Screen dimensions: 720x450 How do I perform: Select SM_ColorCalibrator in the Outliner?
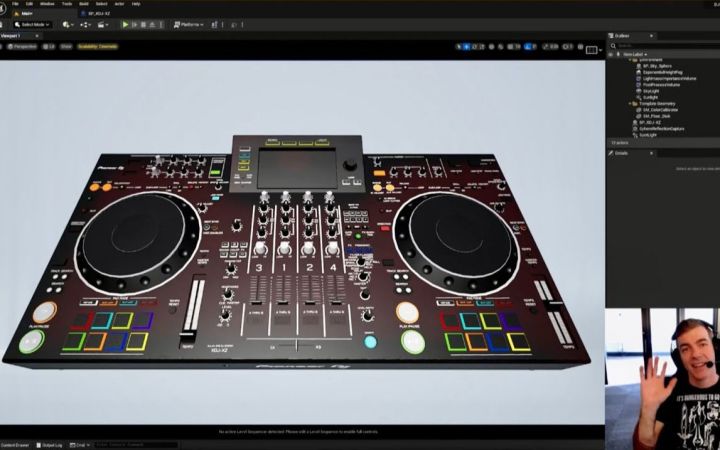click(x=660, y=110)
